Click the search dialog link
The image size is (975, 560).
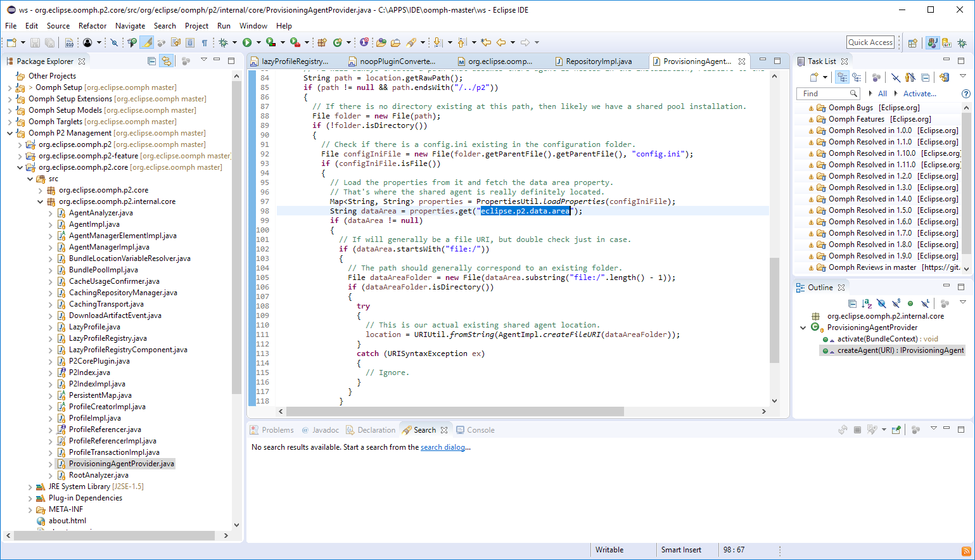tap(443, 447)
